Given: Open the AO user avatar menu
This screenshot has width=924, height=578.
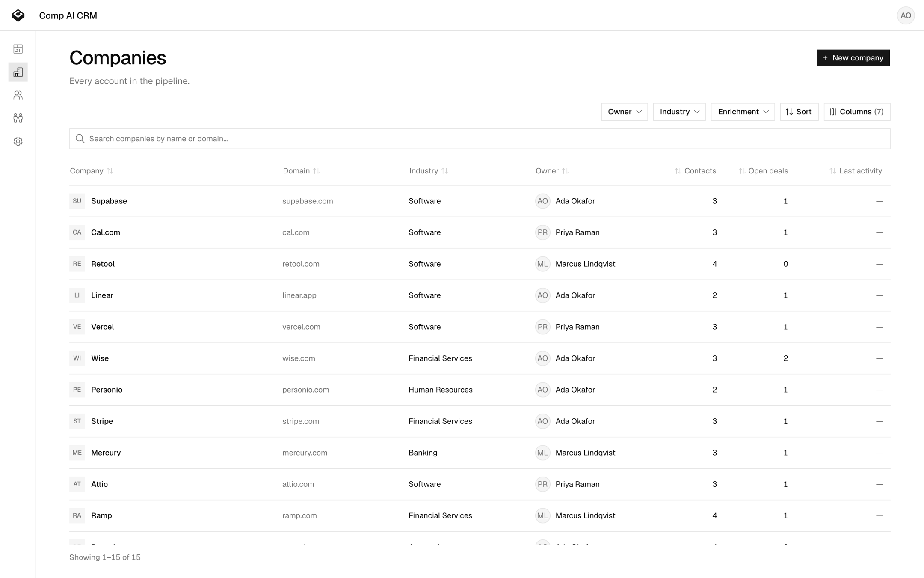Looking at the screenshot, I should coord(906,15).
